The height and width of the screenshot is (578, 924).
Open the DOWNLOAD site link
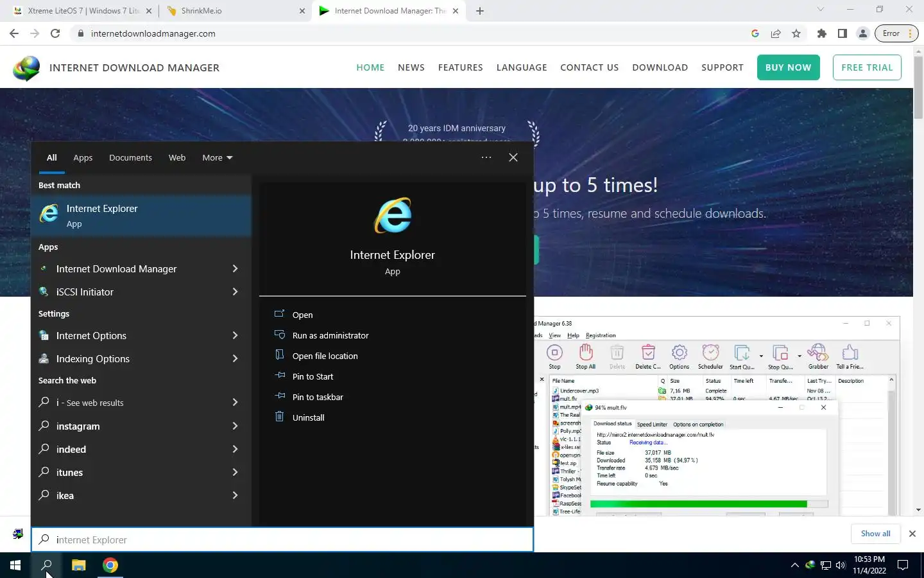pos(660,67)
